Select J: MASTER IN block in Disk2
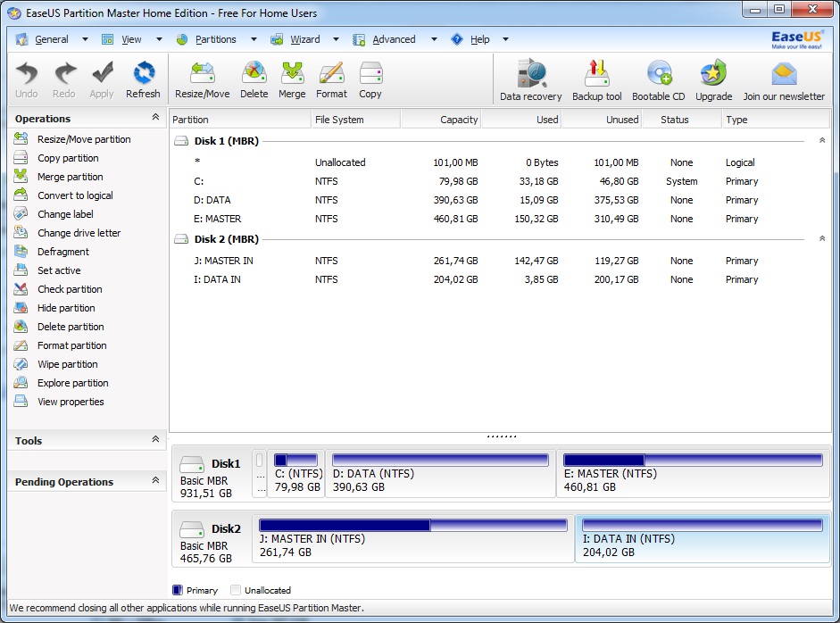The image size is (840, 623). [413, 539]
